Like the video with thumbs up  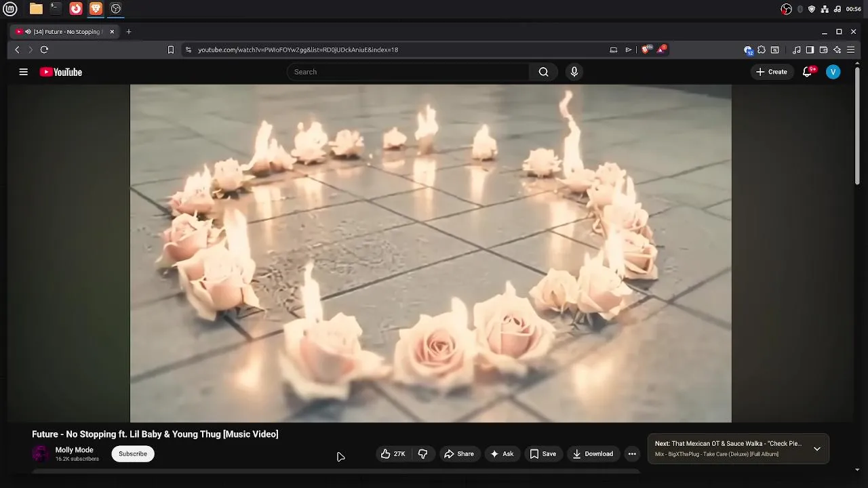pyautogui.click(x=393, y=454)
